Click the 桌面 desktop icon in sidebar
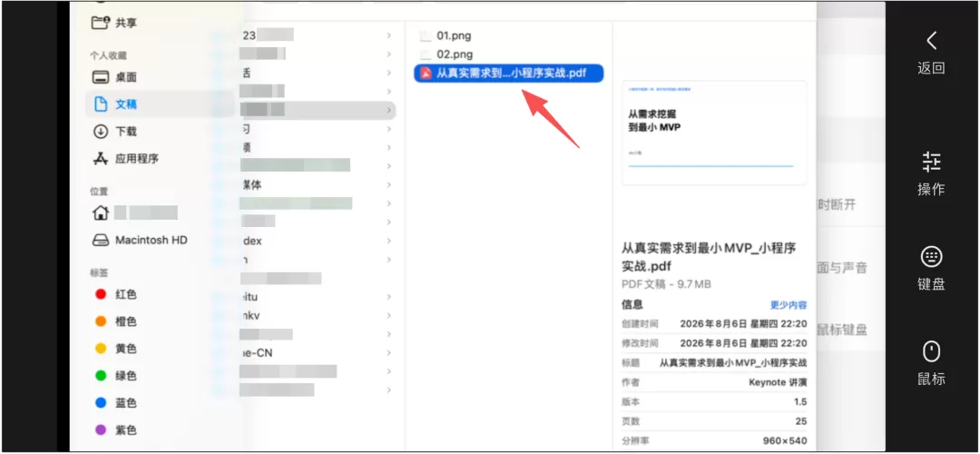The image size is (980, 454). (101, 77)
